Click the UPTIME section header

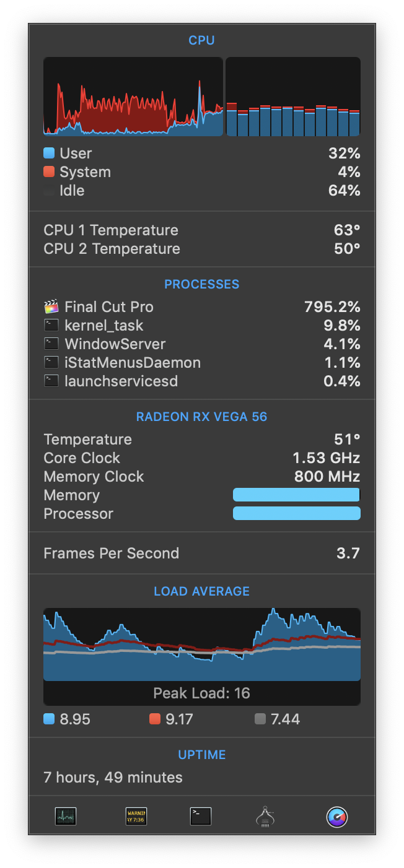coord(201,755)
